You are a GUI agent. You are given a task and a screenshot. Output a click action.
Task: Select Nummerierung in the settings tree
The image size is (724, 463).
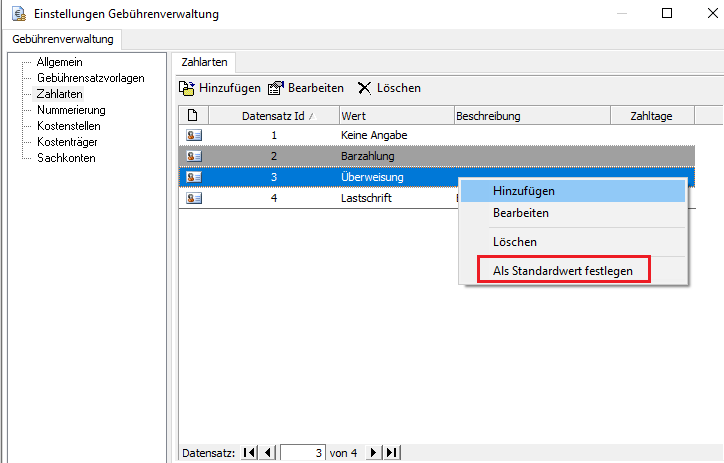[x=71, y=110]
